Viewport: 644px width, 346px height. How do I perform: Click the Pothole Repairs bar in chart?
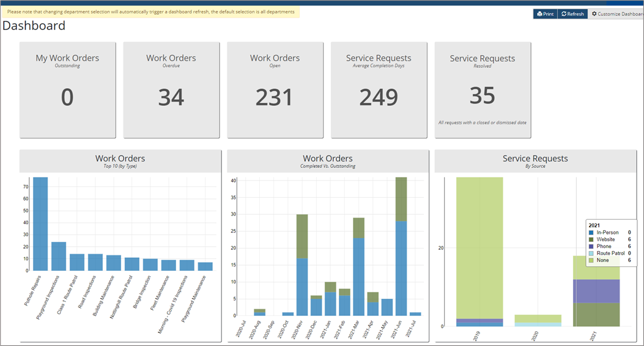(40, 224)
